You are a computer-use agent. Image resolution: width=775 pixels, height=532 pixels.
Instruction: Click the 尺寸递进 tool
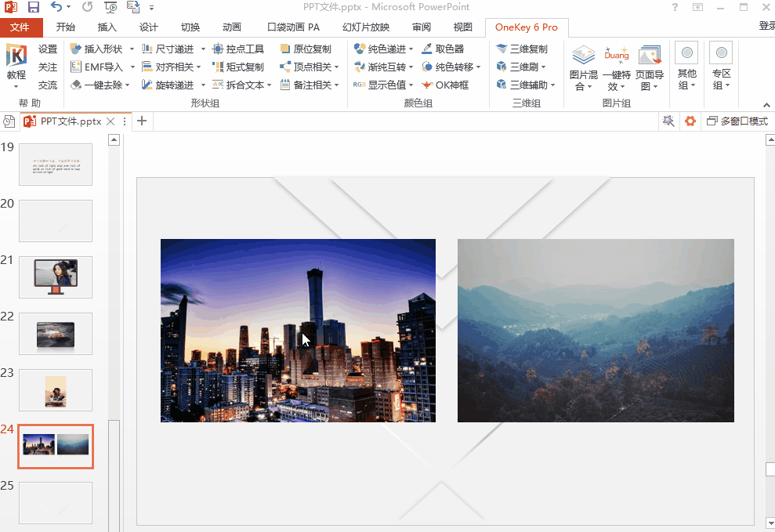click(168, 49)
